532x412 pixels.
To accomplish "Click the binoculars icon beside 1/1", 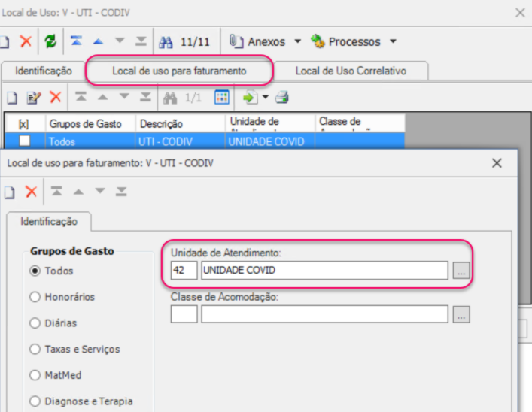I will tap(170, 98).
